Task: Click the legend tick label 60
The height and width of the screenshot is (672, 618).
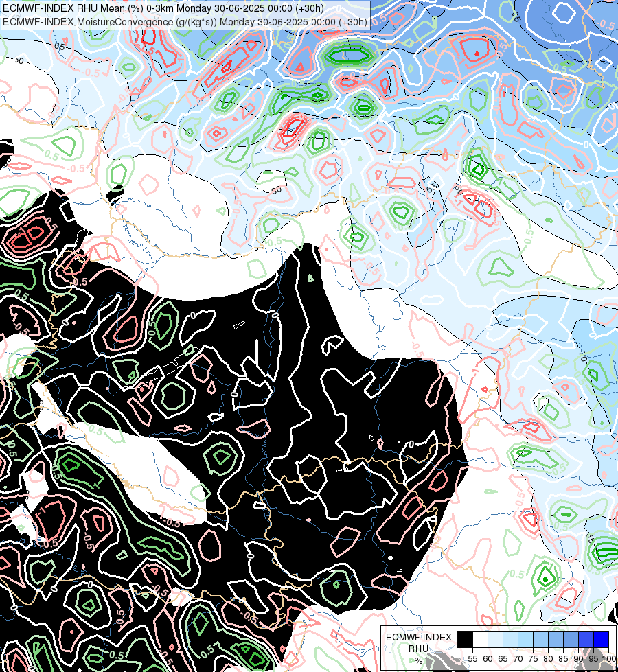Action: pos(488,659)
